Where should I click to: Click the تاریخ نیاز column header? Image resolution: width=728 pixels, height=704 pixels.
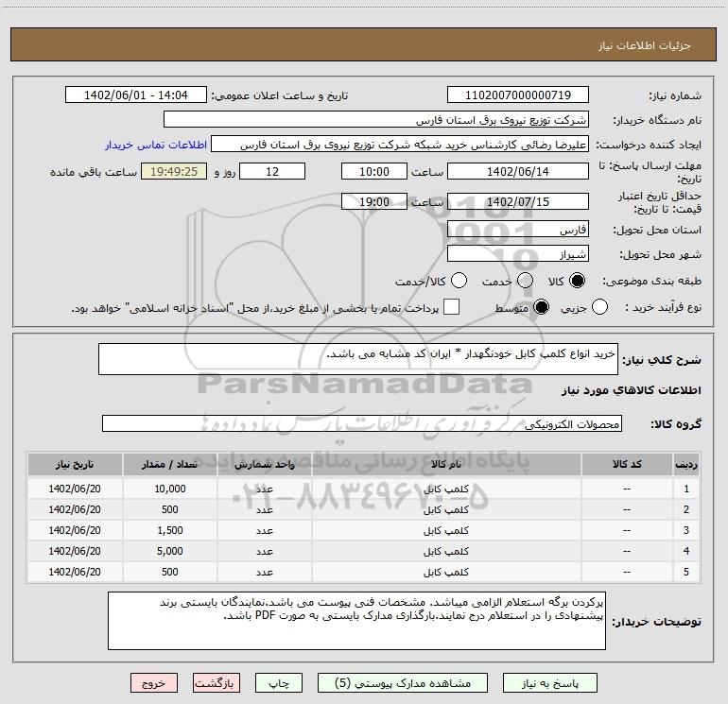click(x=75, y=464)
